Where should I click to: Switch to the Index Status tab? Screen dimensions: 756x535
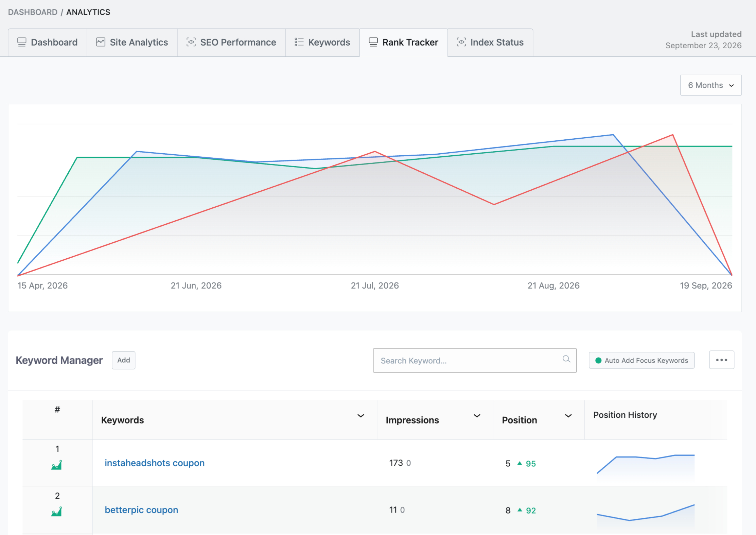point(490,42)
